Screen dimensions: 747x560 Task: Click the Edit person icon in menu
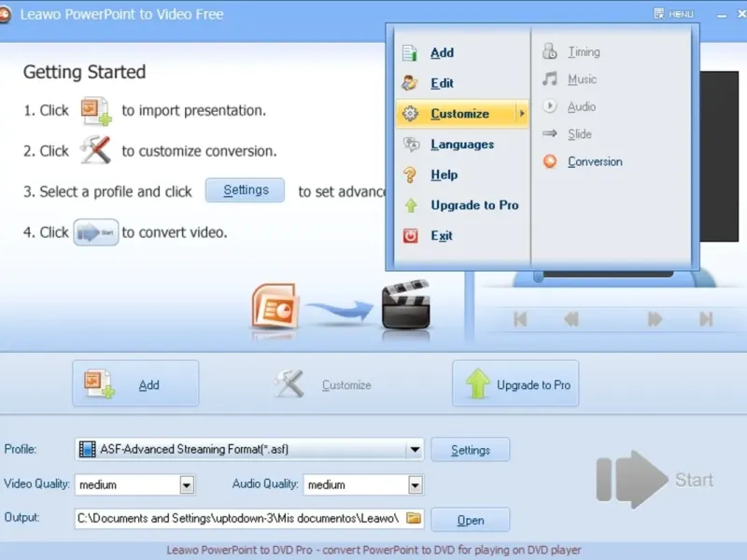pyautogui.click(x=409, y=83)
